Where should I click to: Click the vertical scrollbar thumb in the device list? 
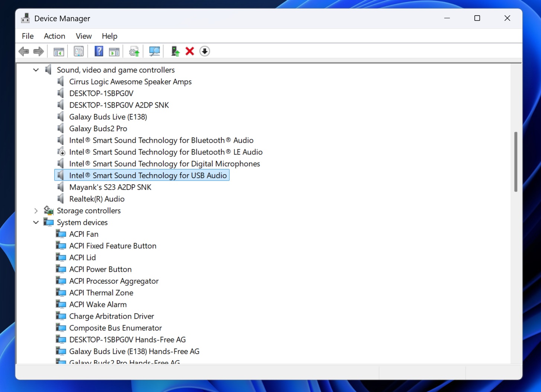tap(516, 162)
